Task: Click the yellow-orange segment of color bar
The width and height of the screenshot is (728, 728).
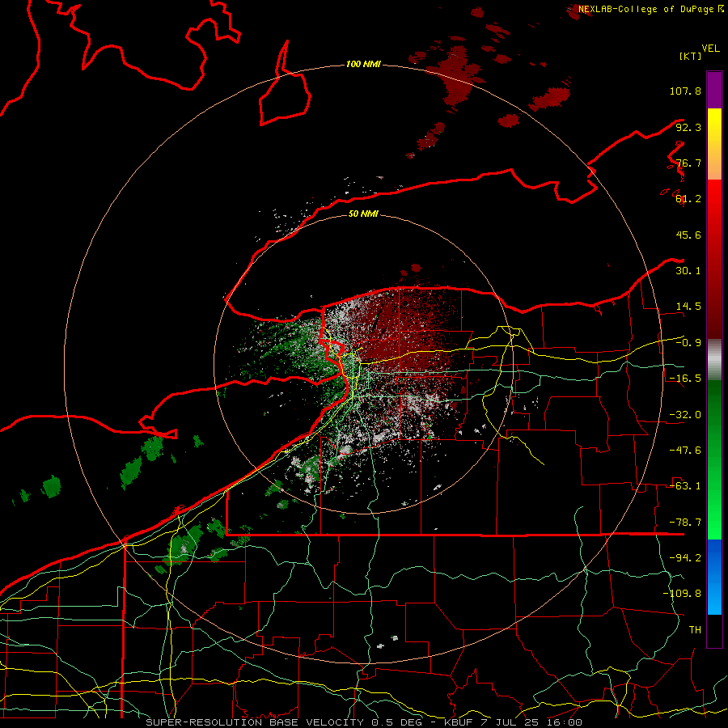Action: tap(714, 144)
